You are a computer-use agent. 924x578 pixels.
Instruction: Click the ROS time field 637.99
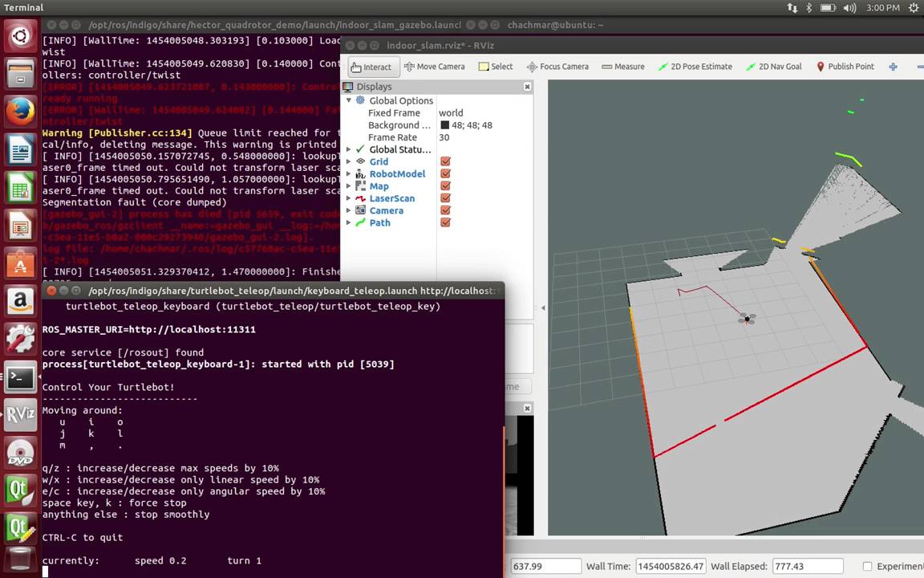pyautogui.click(x=545, y=566)
